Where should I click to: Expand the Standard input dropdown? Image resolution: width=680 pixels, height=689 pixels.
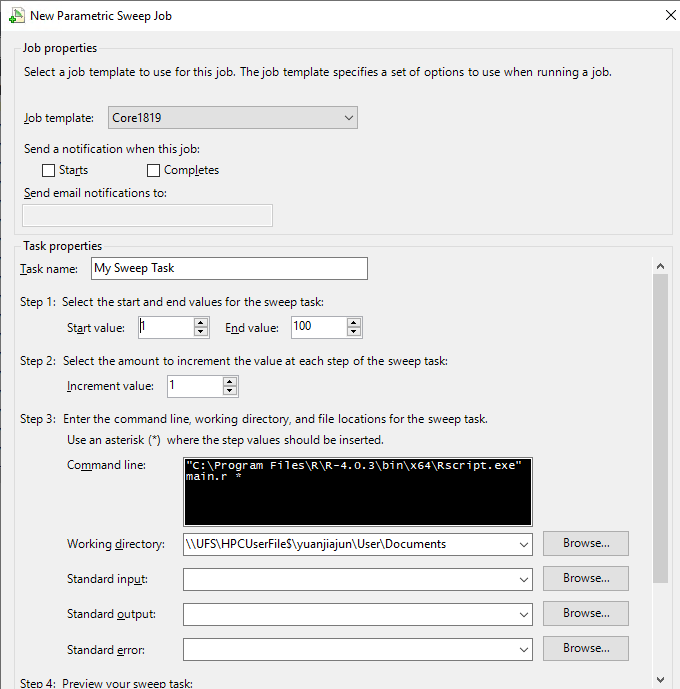click(525, 579)
